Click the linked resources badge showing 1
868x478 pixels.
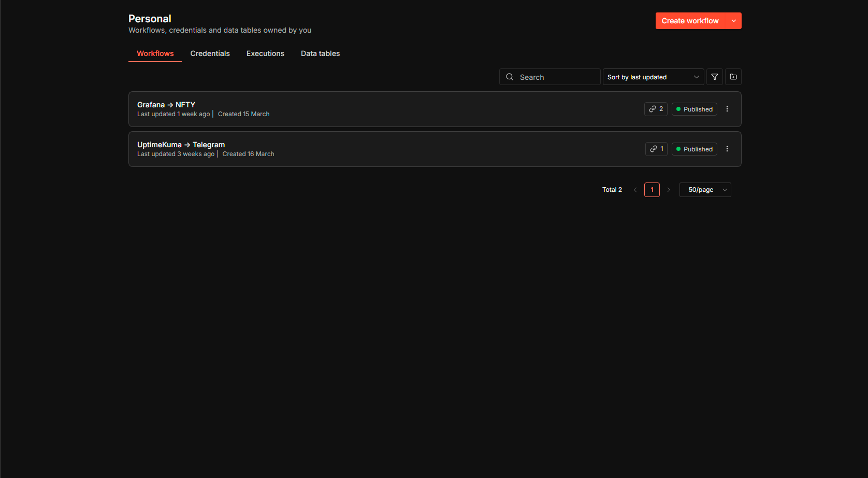click(x=656, y=149)
